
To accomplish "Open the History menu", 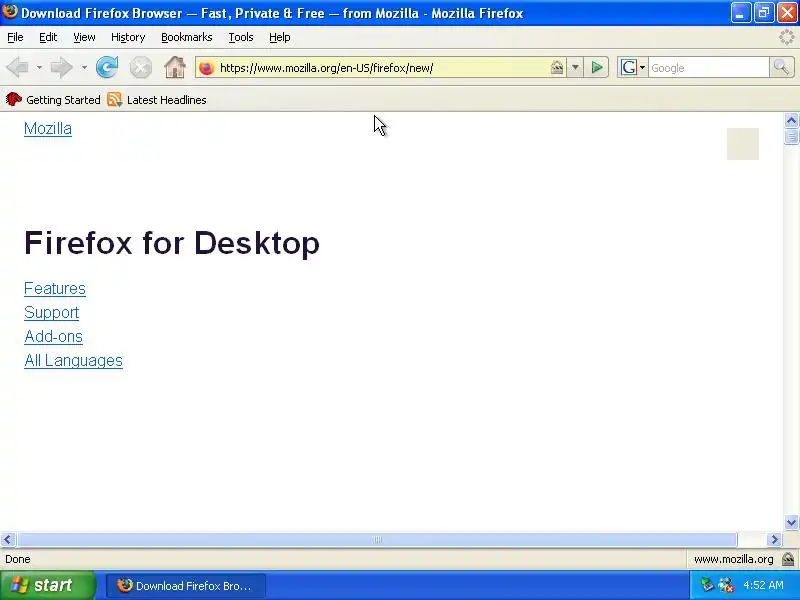I will point(128,37).
